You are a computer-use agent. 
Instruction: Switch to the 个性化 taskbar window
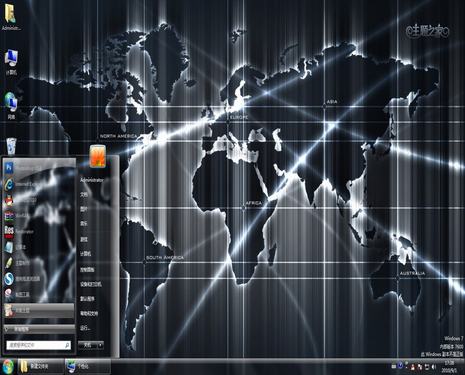point(88,367)
